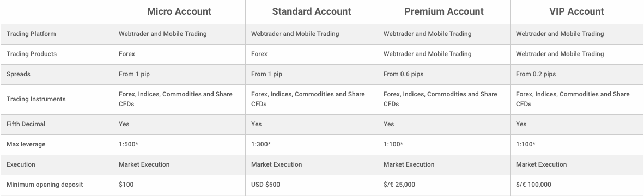Viewport: 644px width, 196px height.
Task: Select the Spreads row label
Action: [x=19, y=74]
